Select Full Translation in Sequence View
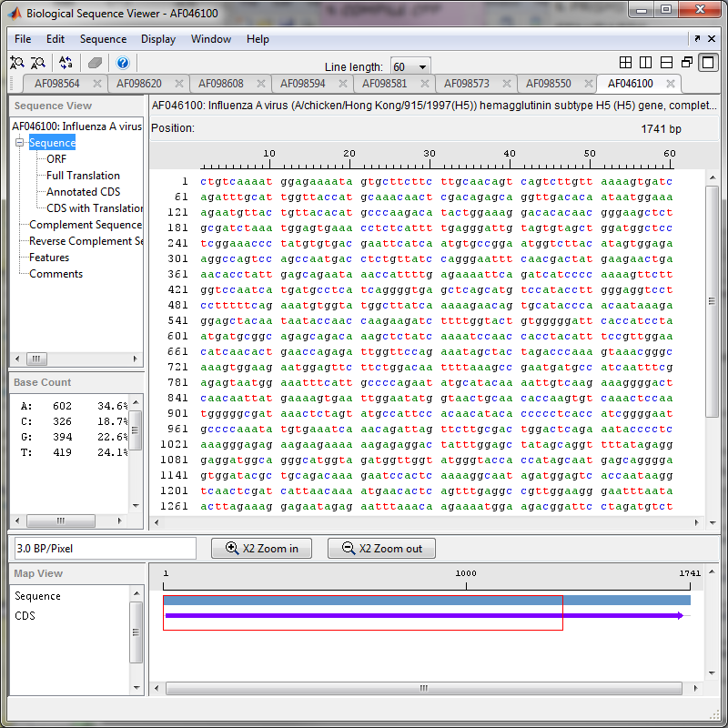 (83, 176)
